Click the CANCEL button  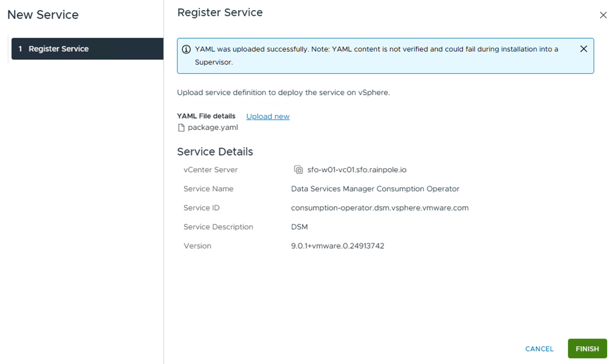539,349
